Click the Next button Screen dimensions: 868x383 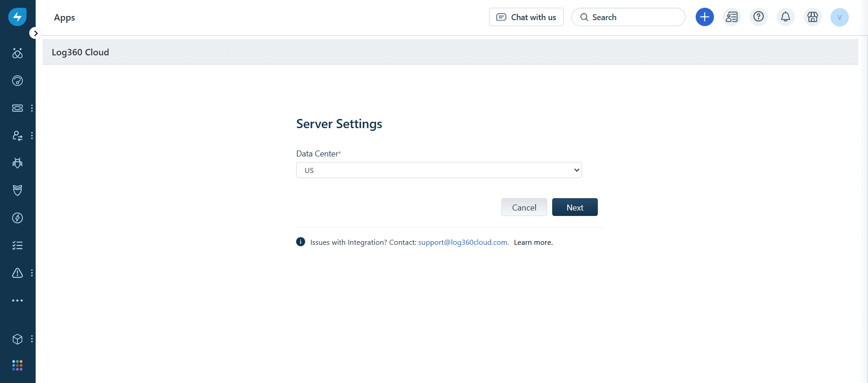(575, 207)
